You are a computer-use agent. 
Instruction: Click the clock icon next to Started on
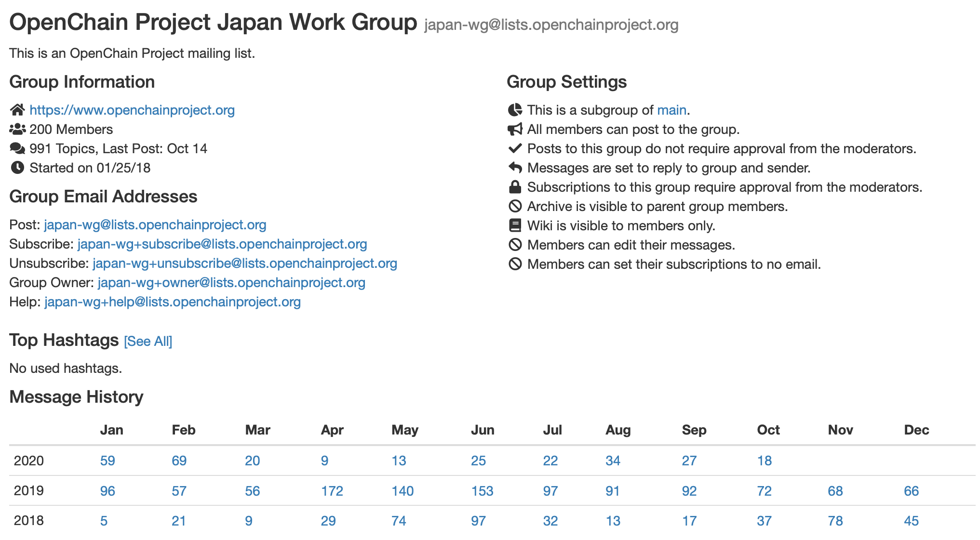(x=17, y=168)
